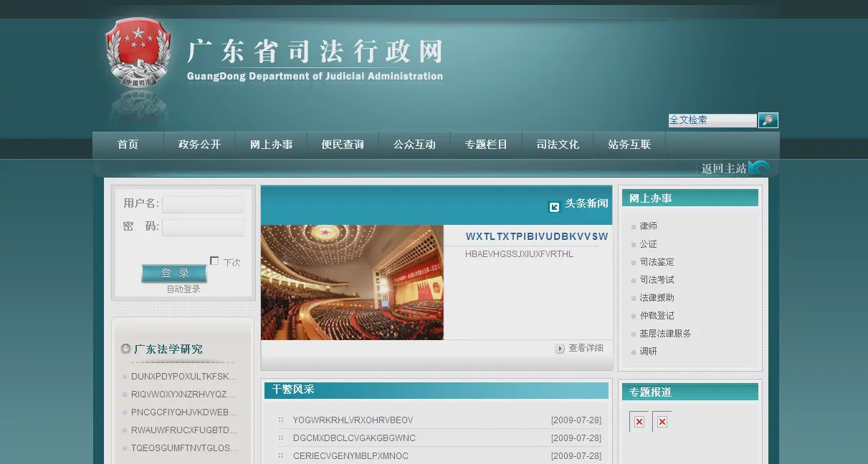Click the circle icon beside 广东法学研究
The height and width of the screenshot is (464, 868).
point(126,349)
